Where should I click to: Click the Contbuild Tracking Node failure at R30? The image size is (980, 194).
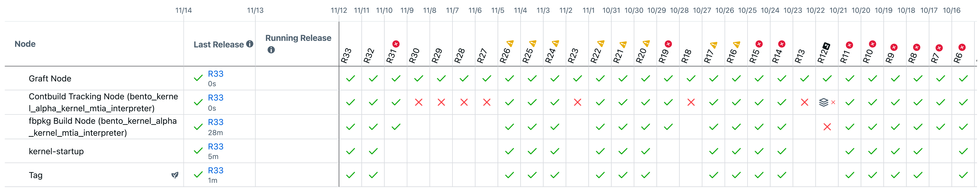(x=418, y=102)
